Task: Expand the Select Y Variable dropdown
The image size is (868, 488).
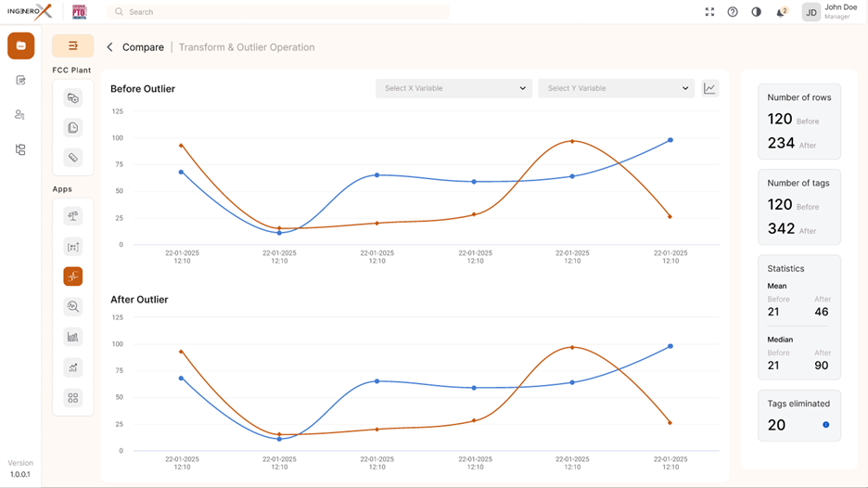Action: click(x=616, y=88)
